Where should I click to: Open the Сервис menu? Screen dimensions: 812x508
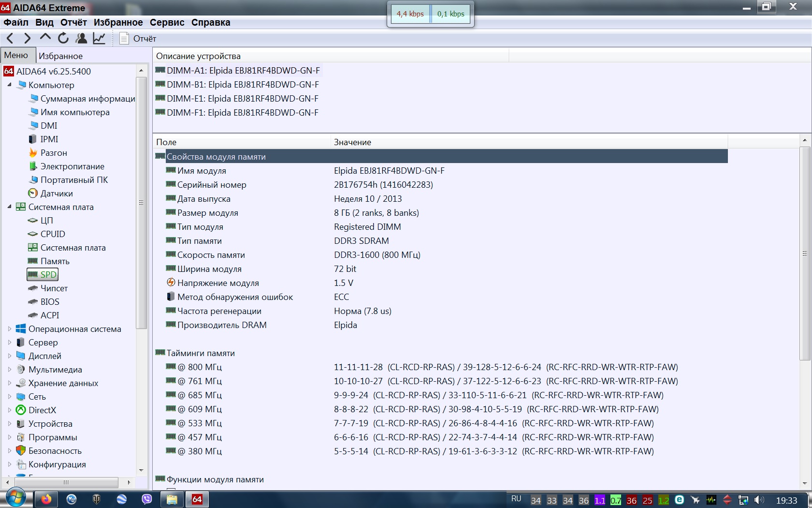(x=167, y=22)
